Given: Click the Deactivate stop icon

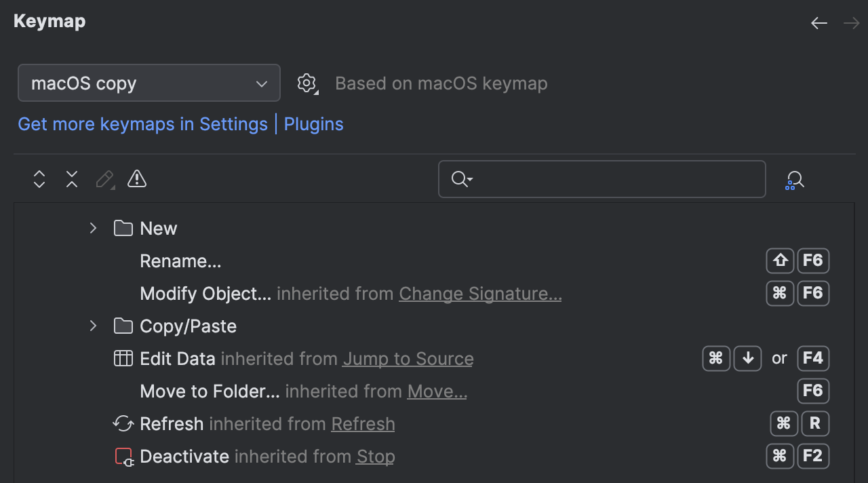Looking at the screenshot, I should coord(123,456).
